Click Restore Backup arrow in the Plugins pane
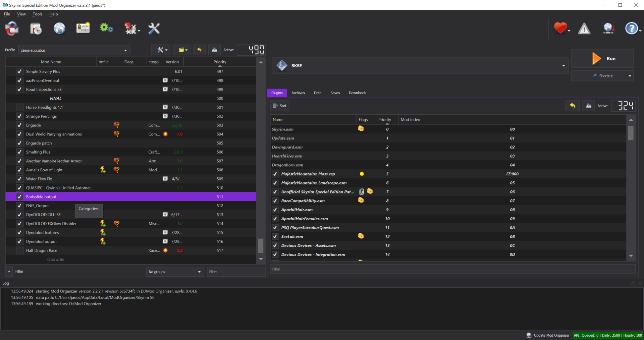This screenshot has width=644, height=340. click(x=573, y=106)
